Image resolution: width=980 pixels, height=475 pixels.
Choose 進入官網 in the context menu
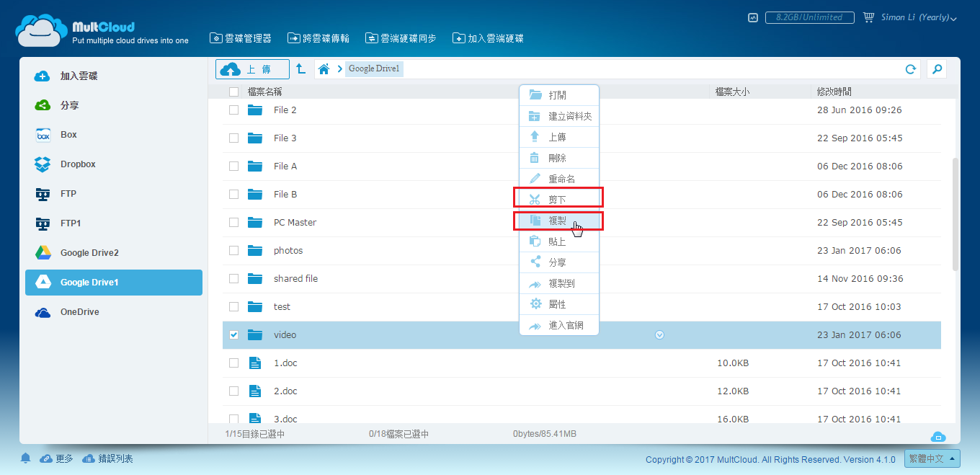pyautogui.click(x=559, y=325)
